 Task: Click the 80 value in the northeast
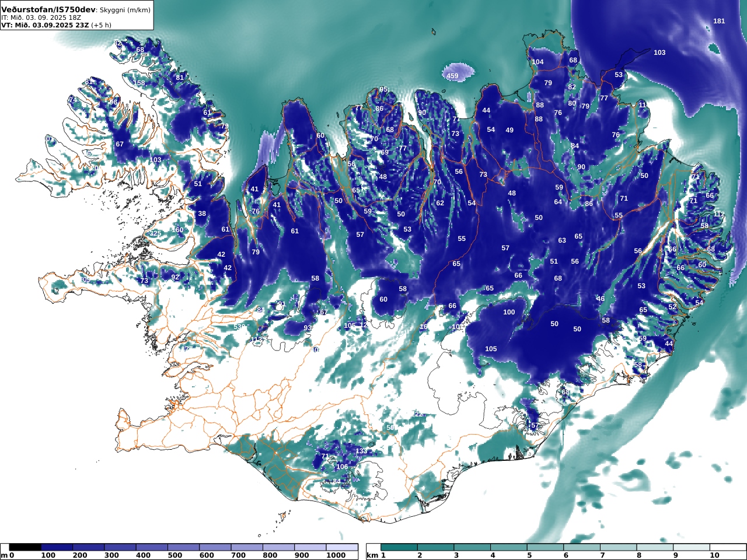[572, 103]
